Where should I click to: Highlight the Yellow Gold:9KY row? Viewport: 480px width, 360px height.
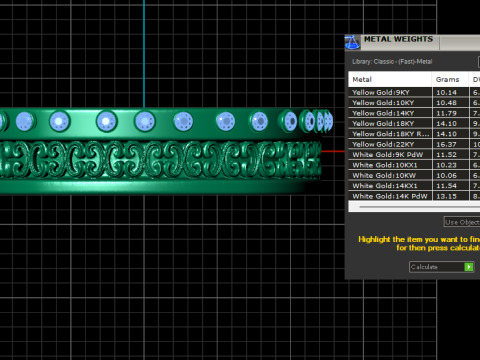point(414,92)
